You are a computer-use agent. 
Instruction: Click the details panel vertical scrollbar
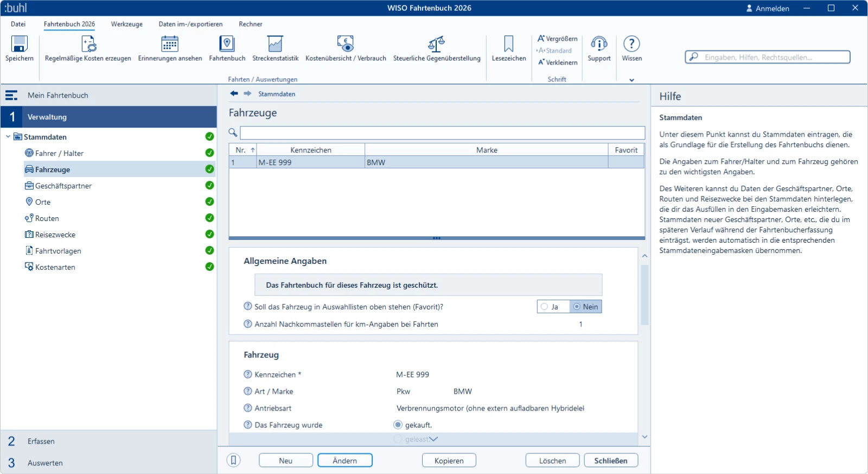(x=644, y=295)
